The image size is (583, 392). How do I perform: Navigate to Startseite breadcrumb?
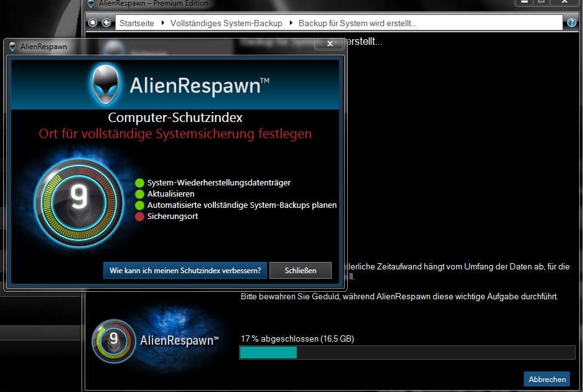pos(136,23)
